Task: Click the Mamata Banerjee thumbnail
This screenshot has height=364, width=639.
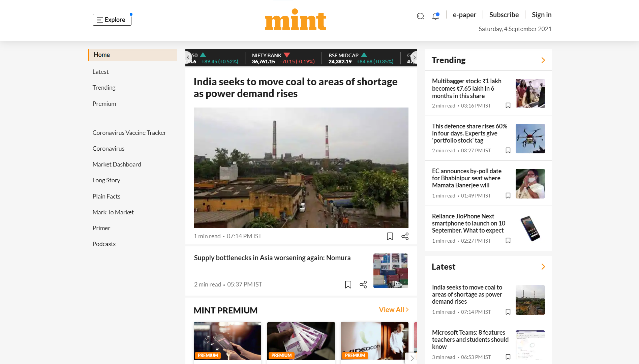Action: tap(530, 184)
